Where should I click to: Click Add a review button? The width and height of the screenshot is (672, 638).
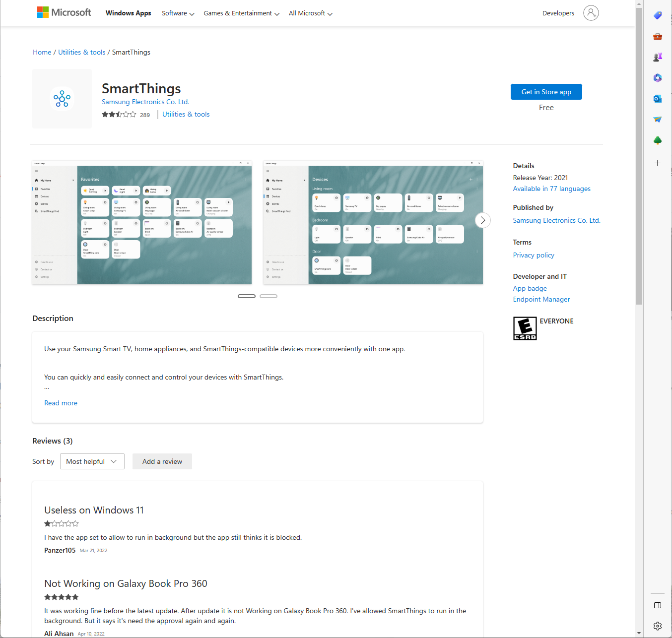[162, 461]
